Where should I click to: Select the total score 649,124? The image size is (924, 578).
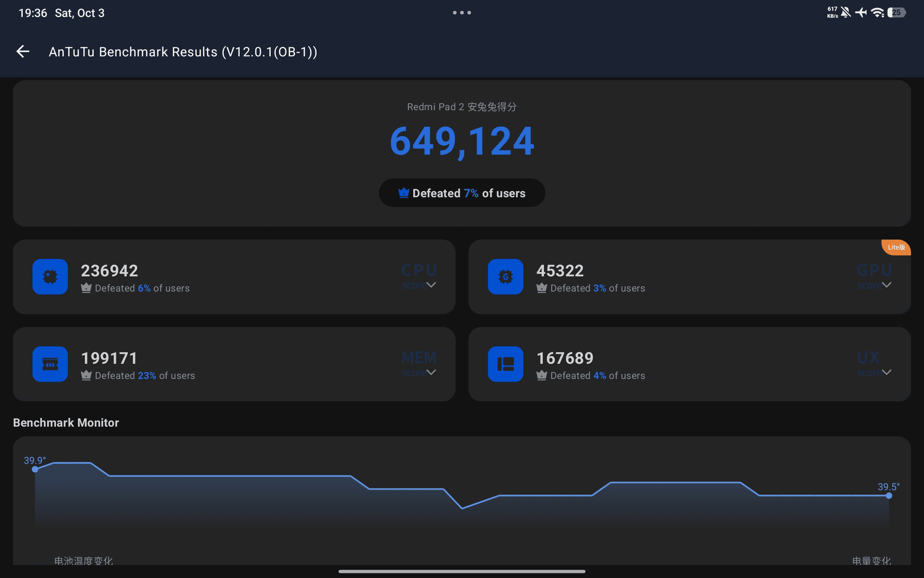[x=462, y=142]
